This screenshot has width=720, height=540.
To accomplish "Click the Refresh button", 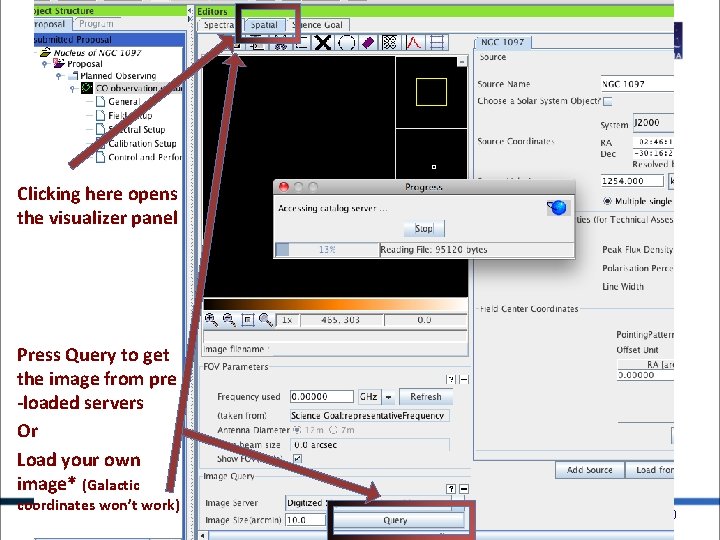I will coord(426,397).
